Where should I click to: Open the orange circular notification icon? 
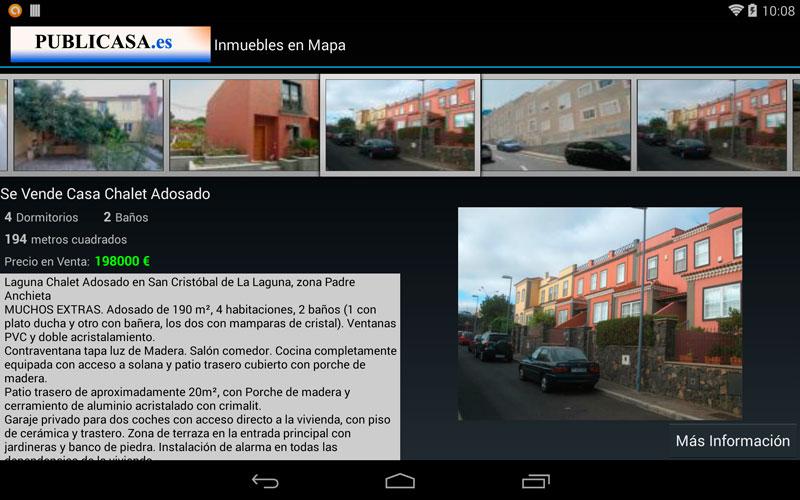[15, 10]
